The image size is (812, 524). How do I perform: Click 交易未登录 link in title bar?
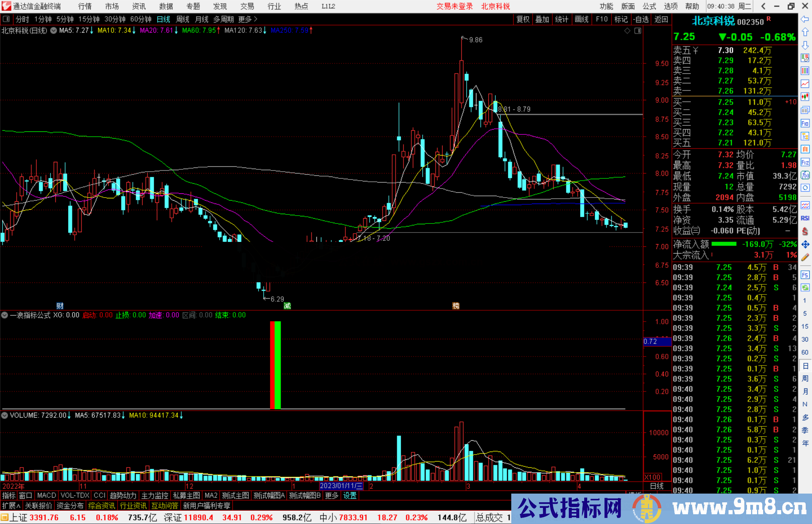pos(454,6)
